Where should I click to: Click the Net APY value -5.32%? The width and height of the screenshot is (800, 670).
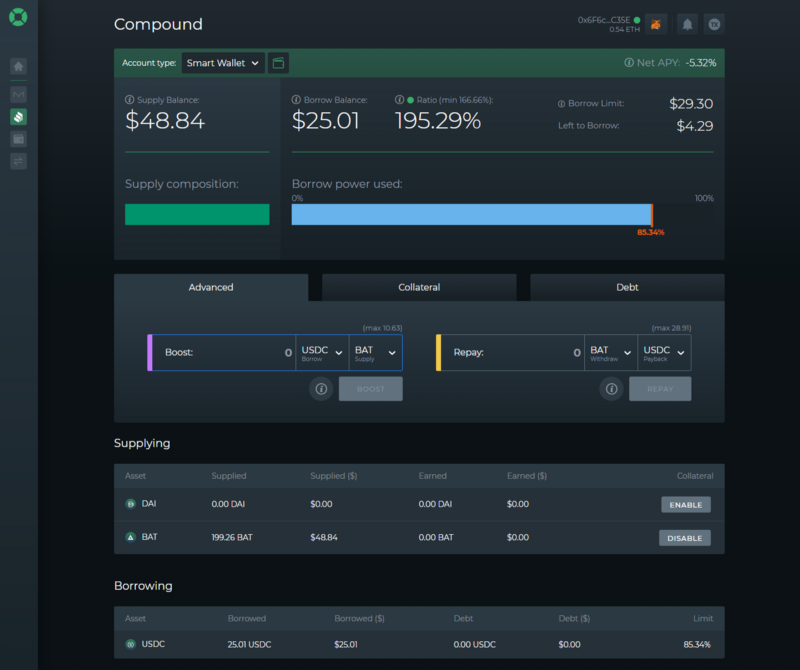click(701, 63)
